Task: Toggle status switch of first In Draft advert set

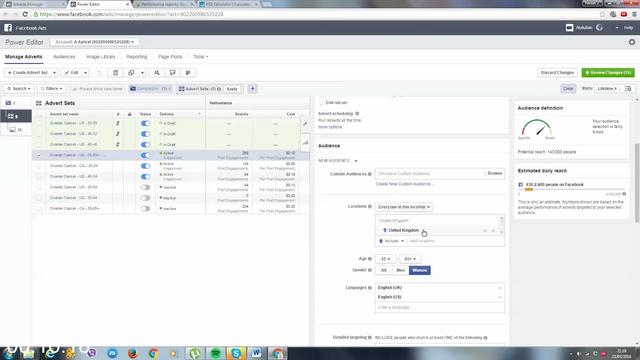Action: coord(145,123)
